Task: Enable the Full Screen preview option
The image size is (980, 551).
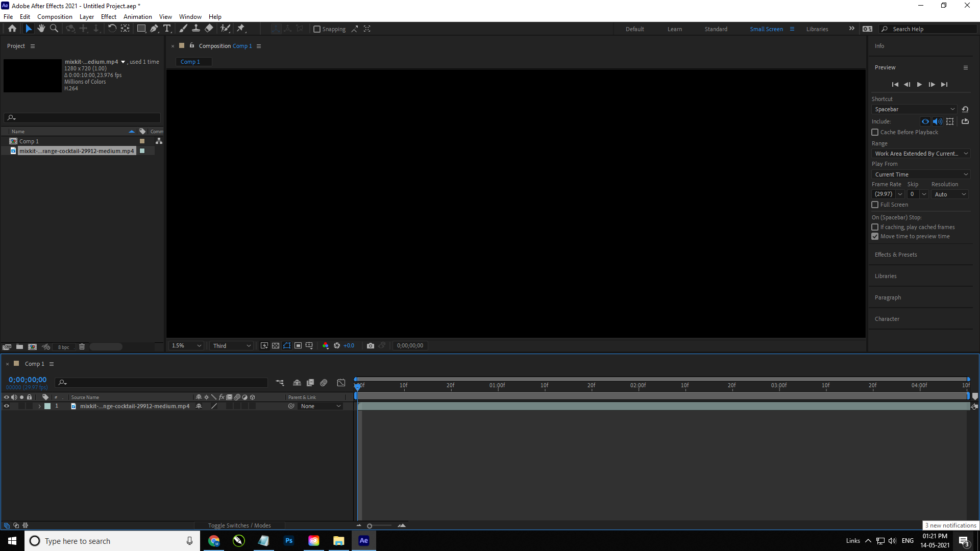Action: 875,205
